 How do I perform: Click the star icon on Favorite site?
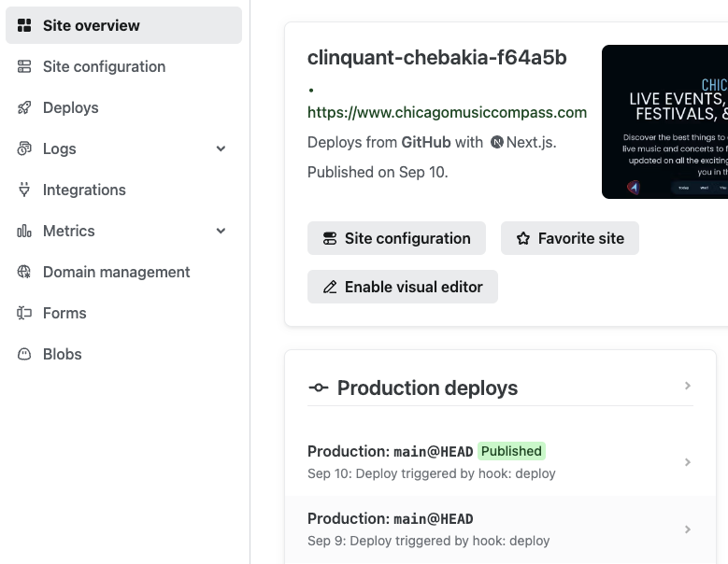523,238
